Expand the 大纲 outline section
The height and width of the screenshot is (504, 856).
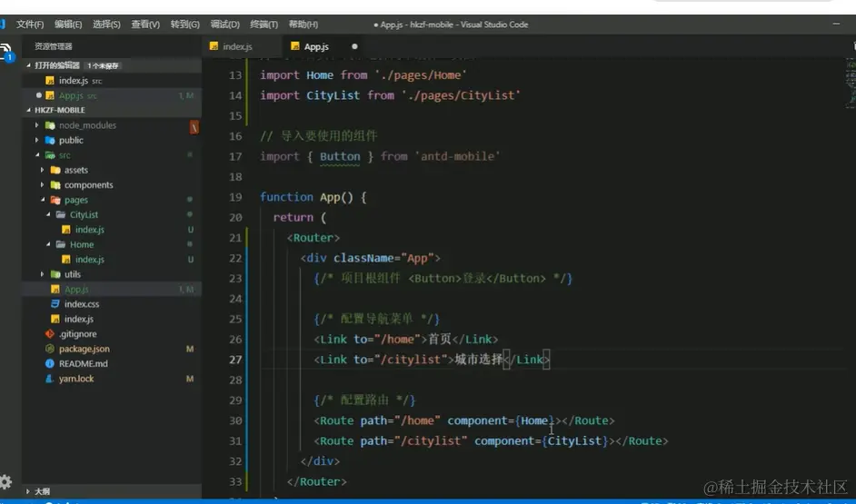click(28, 491)
